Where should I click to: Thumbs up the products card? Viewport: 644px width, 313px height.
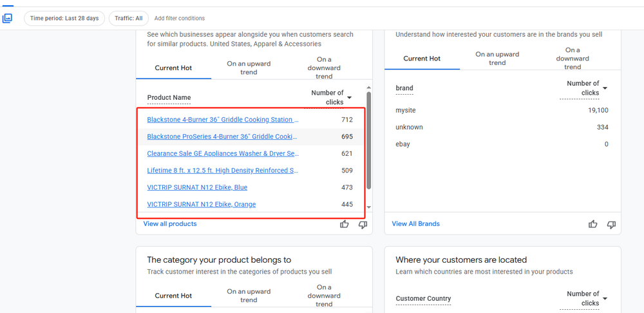(345, 224)
